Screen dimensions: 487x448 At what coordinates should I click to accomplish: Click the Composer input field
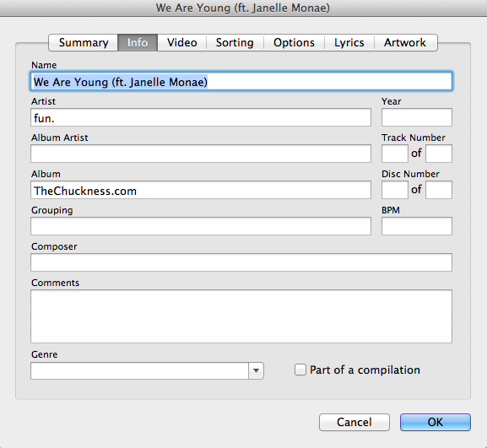pos(241,262)
